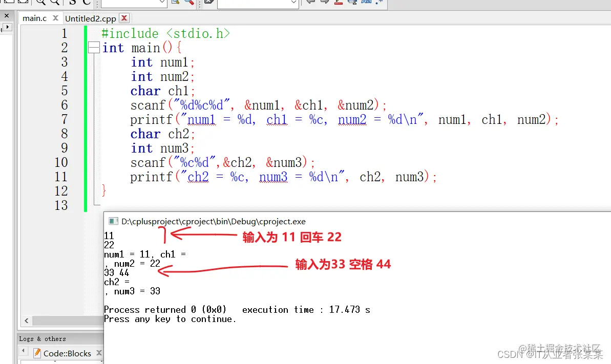The width and height of the screenshot is (611, 364).
Task: Switch to the main.c editor tab
Action: [34, 18]
